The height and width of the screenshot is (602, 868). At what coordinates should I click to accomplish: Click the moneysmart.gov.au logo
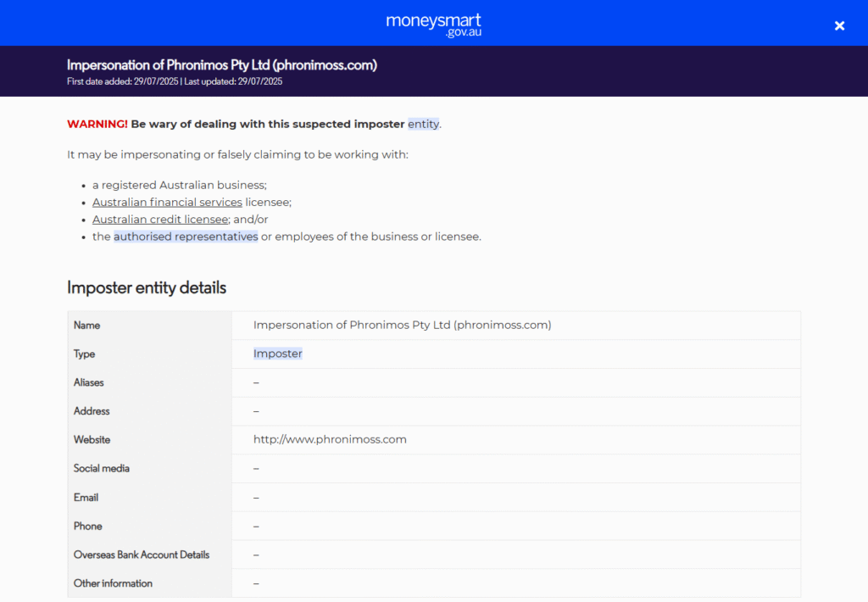pyautogui.click(x=433, y=24)
